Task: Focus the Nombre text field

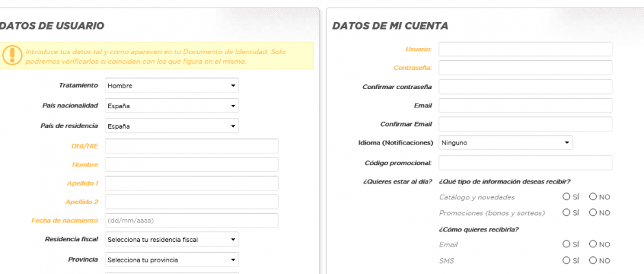Action: pos(191,164)
